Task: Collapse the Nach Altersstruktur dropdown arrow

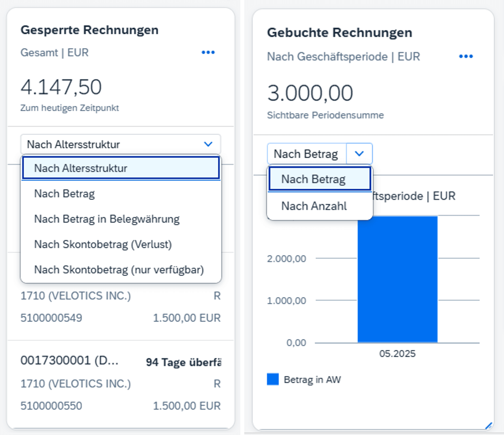Action: point(208,144)
